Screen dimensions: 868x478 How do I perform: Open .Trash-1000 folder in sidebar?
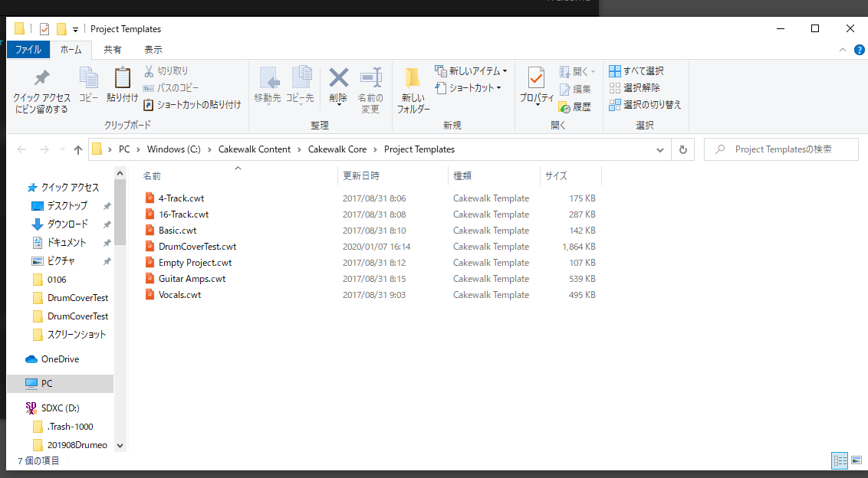(x=70, y=427)
